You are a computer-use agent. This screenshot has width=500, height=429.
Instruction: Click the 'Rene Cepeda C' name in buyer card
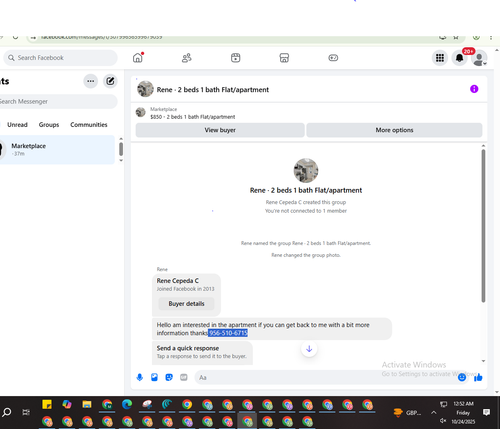[x=178, y=281]
